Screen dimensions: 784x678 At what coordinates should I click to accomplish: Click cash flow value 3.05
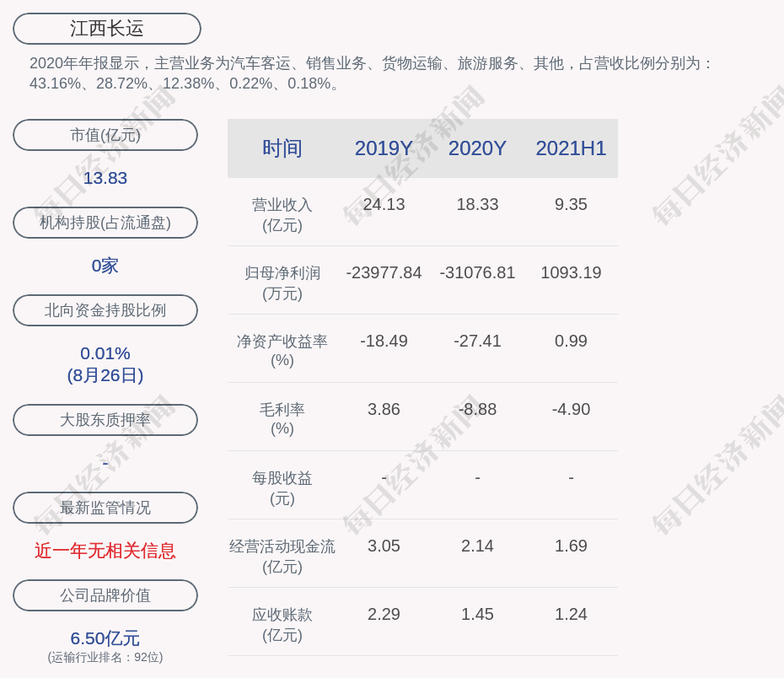point(384,546)
